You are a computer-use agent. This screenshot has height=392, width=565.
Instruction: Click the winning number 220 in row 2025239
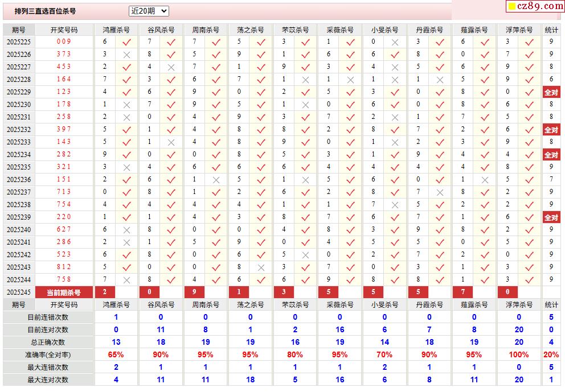click(x=64, y=217)
